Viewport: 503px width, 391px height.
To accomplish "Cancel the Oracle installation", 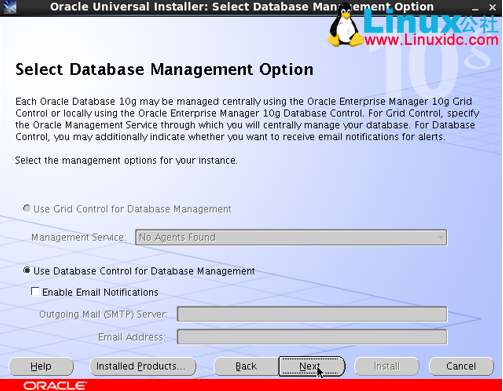I will pyautogui.click(x=461, y=366).
